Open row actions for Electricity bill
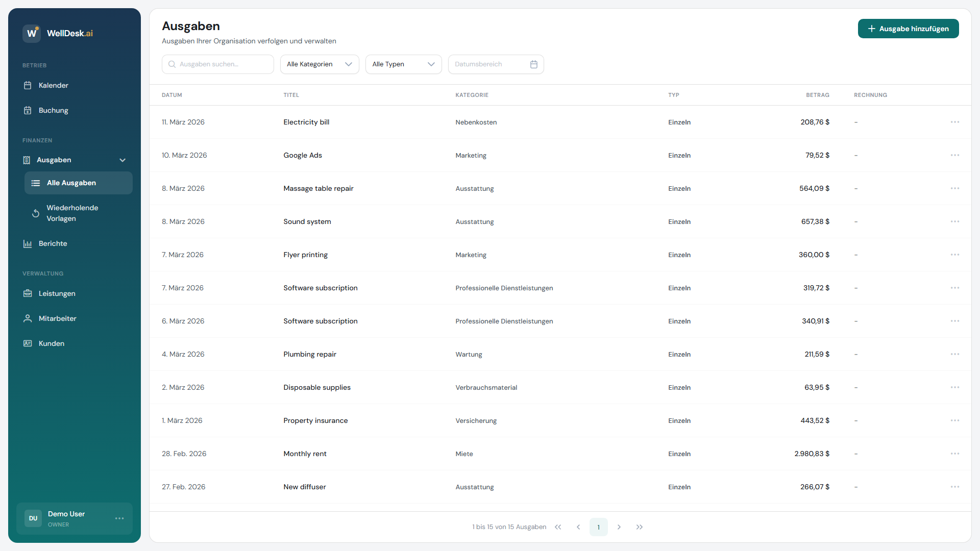 pyautogui.click(x=954, y=122)
